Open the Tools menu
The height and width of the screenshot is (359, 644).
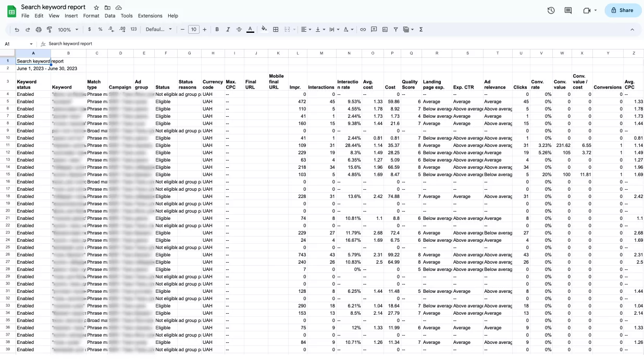pos(127,16)
